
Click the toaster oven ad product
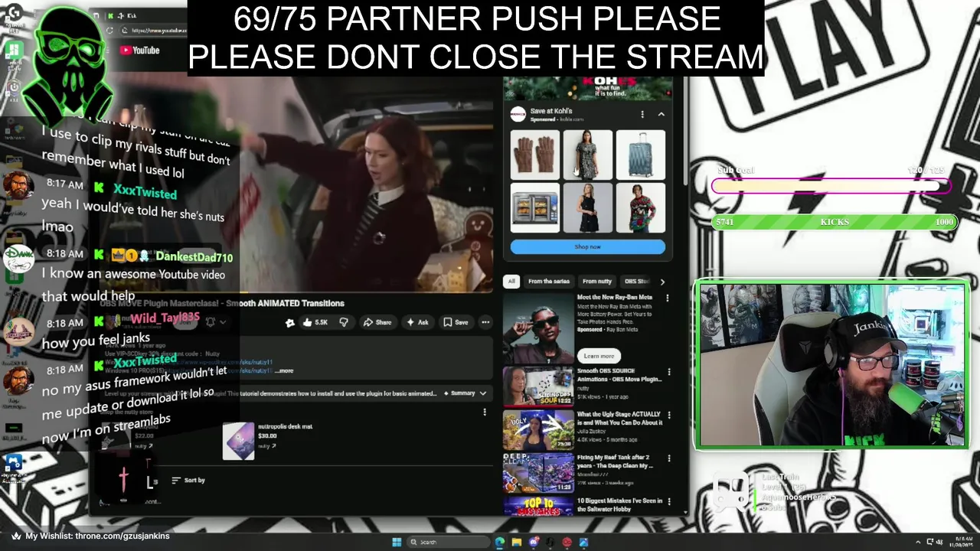point(535,207)
